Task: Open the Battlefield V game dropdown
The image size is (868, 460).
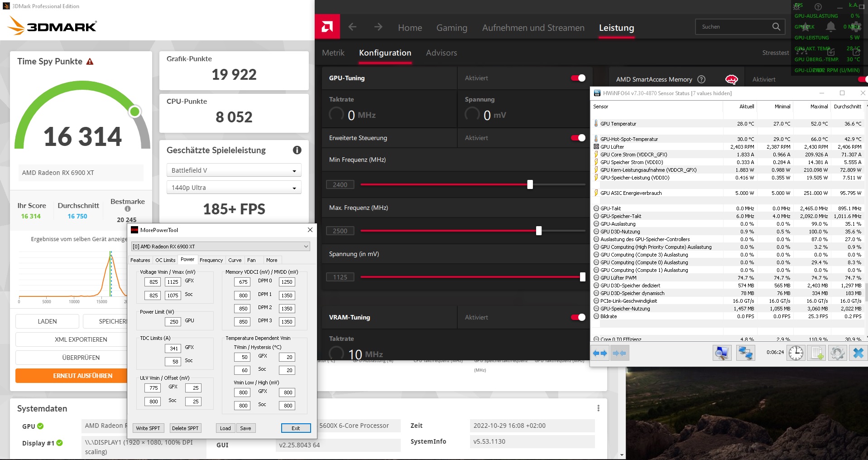Action: (234, 170)
